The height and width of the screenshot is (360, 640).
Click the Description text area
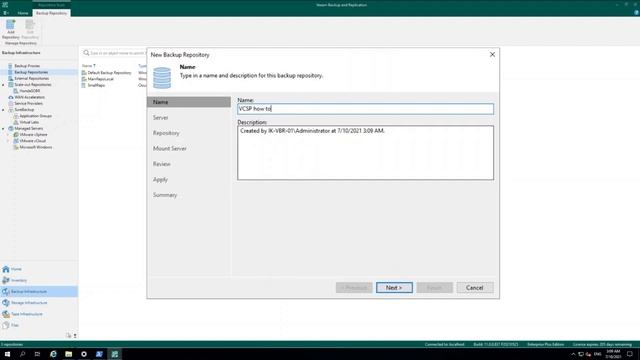click(x=365, y=153)
